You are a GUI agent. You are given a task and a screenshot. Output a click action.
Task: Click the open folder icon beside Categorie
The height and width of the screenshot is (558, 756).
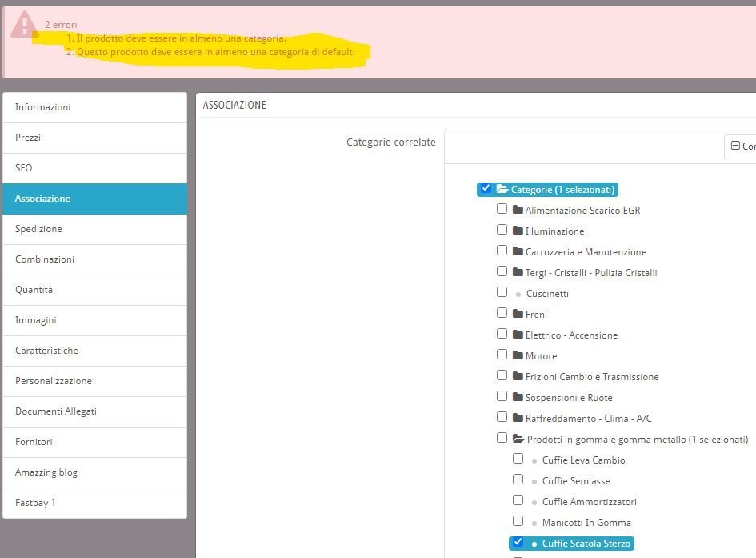[502, 189]
